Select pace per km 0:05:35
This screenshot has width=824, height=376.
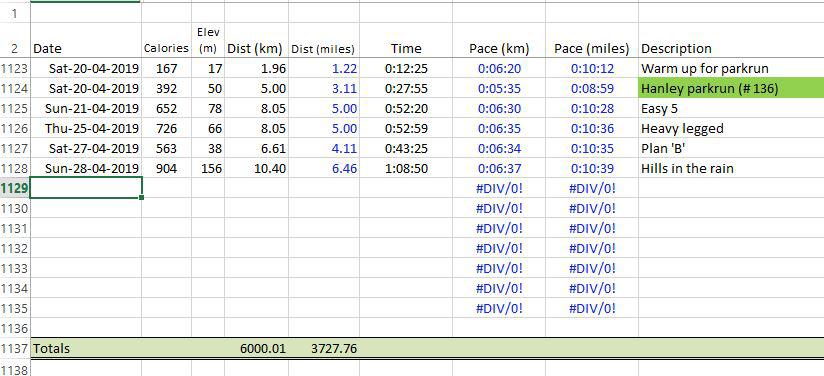tap(499, 88)
